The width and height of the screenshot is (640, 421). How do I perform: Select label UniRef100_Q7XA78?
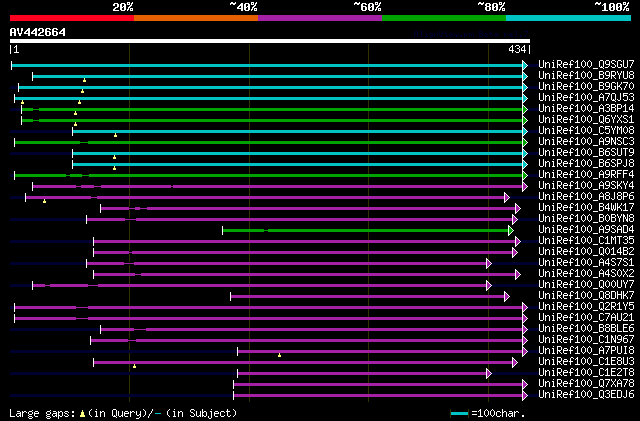(586, 384)
